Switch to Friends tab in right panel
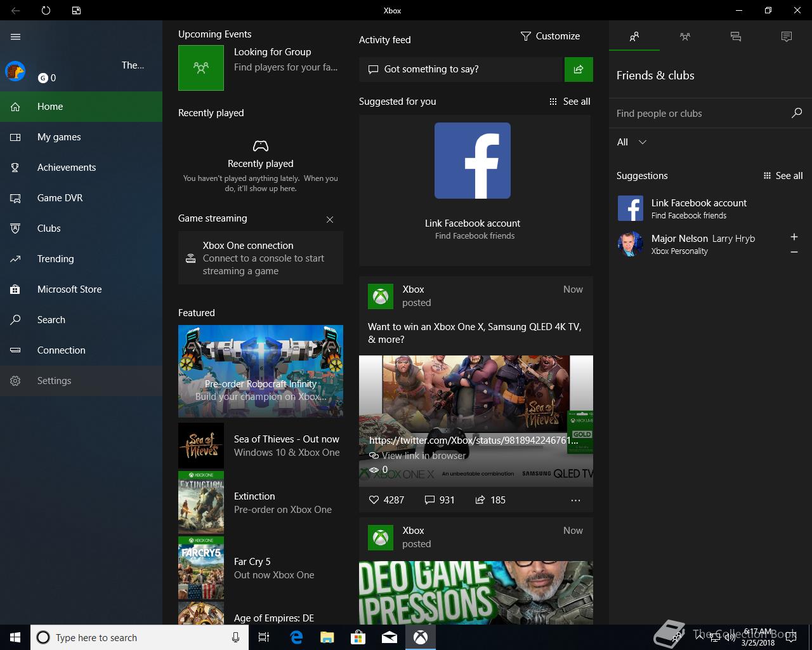 pyautogui.click(x=634, y=37)
